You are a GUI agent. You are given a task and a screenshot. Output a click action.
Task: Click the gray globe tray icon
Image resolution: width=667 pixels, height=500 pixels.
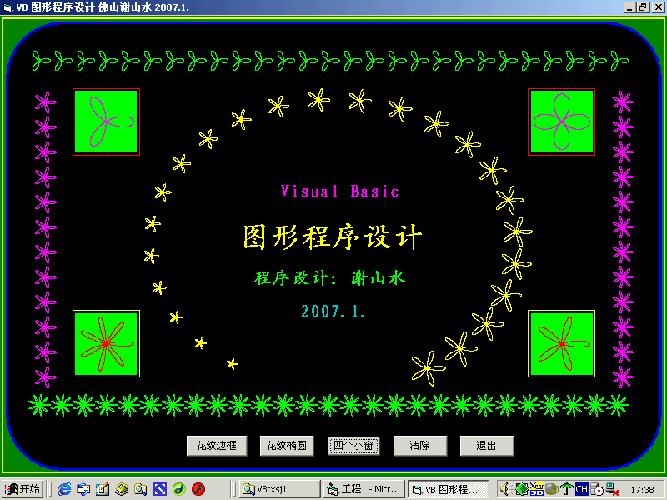(x=552, y=489)
